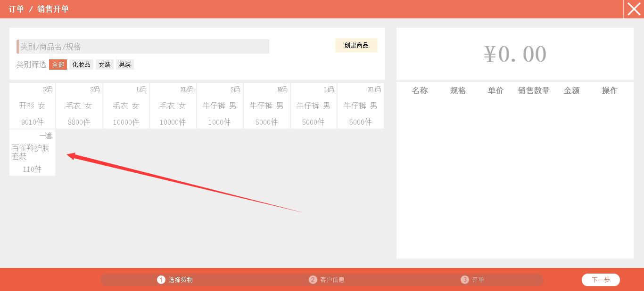
Task: Filter products by 男装 category
Action: tap(125, 65)
